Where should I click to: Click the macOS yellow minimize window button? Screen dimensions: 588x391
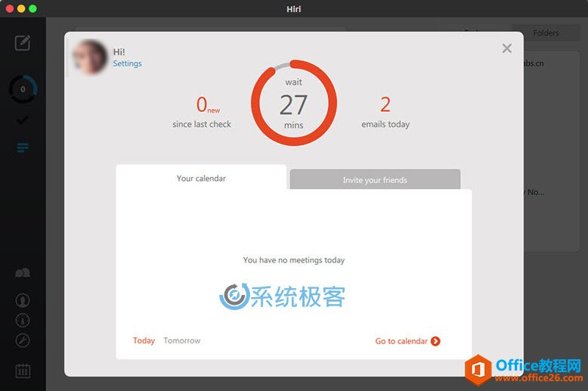pyautogui.click(x=21, y=8)
